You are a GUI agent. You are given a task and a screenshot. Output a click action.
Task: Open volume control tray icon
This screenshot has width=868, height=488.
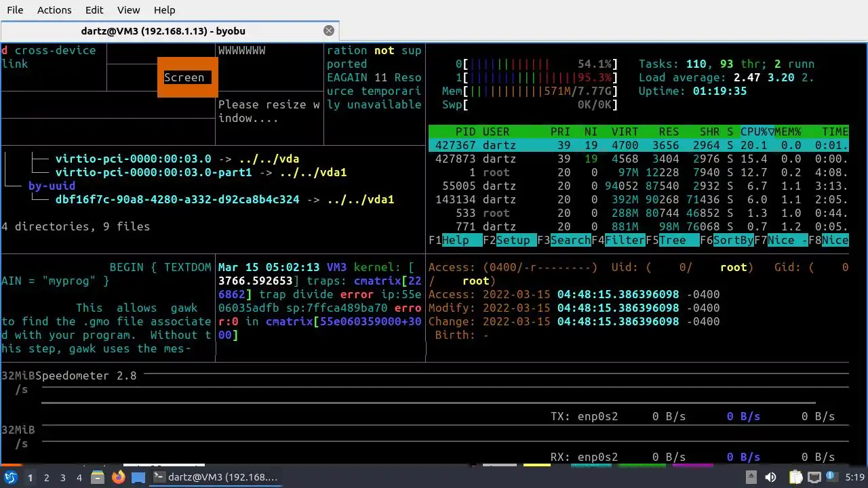point(772,477)
